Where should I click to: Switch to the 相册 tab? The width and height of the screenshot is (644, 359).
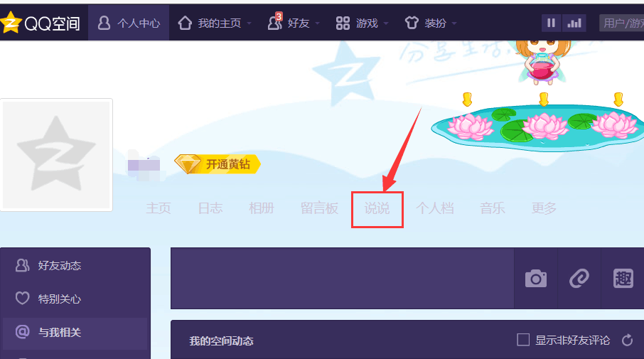[x=261, y=208]
